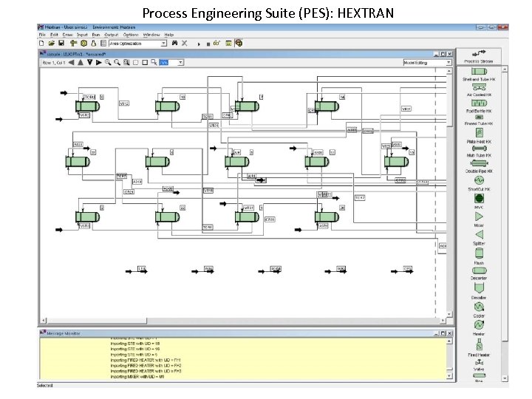Click the Save floppy disk icon
This screenshot has width=532, height=399.
(61, 43)
